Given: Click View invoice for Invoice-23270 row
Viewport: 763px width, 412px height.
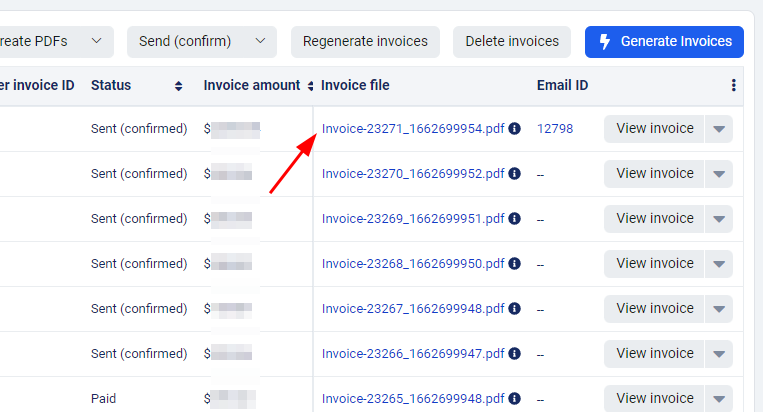Looking at the screenshot, I should [x=654, y=174].
